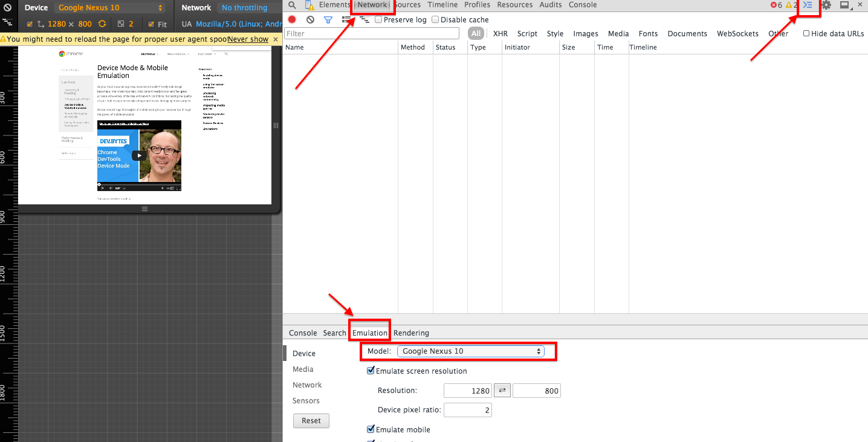Filter requests by Images

pos(586,34)
